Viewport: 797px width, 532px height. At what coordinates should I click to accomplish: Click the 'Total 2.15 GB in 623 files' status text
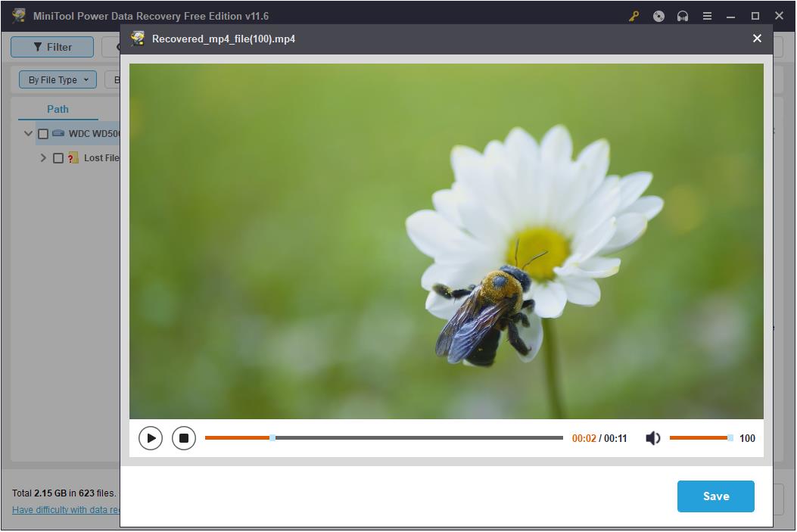(64, 493)
